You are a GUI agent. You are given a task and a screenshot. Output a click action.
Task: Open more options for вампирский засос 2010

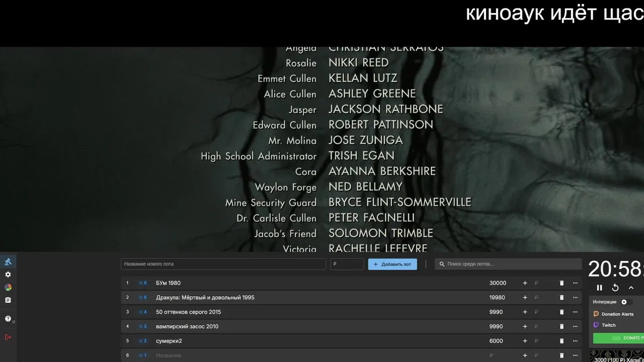point(575,326)
